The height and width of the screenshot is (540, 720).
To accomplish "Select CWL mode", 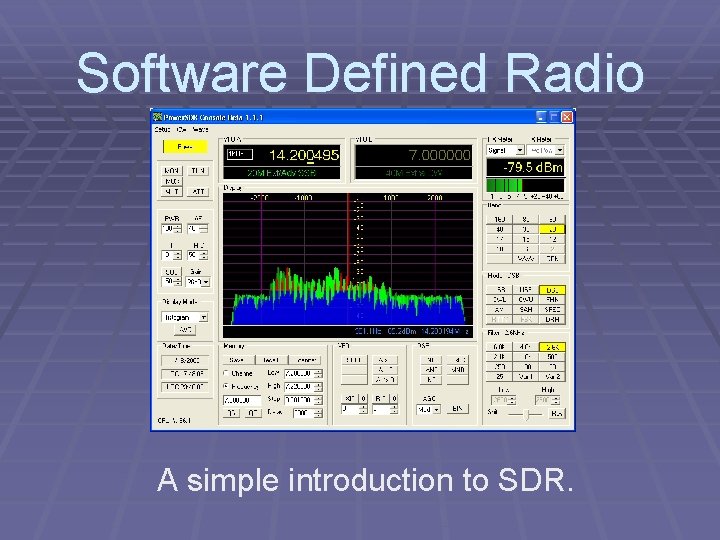I will tap(499, 299).
